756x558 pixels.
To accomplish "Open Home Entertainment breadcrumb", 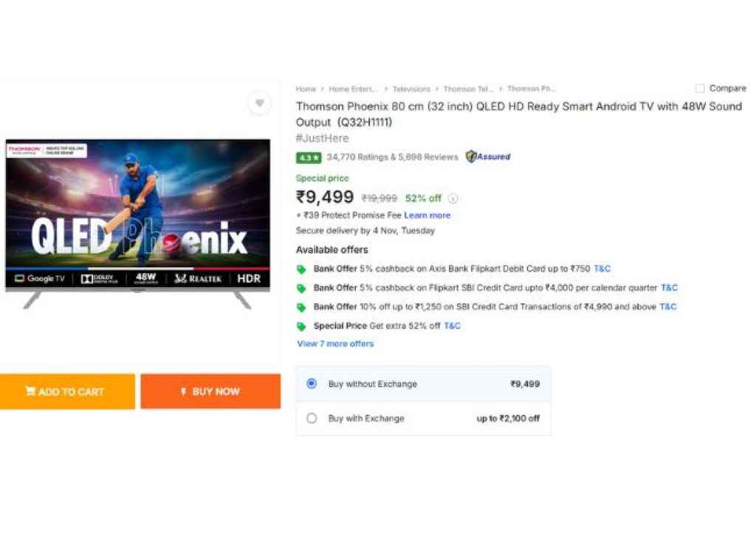I will (x=354, y=89).
